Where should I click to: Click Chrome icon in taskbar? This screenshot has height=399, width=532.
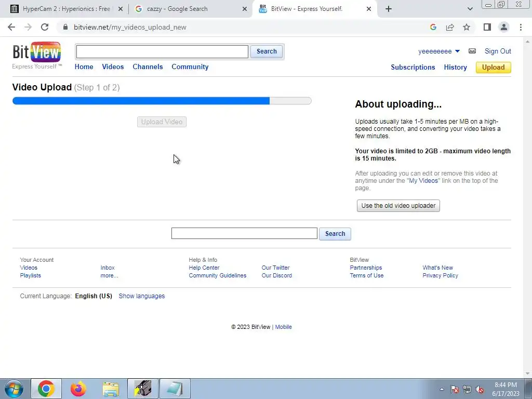pos(46,389)
